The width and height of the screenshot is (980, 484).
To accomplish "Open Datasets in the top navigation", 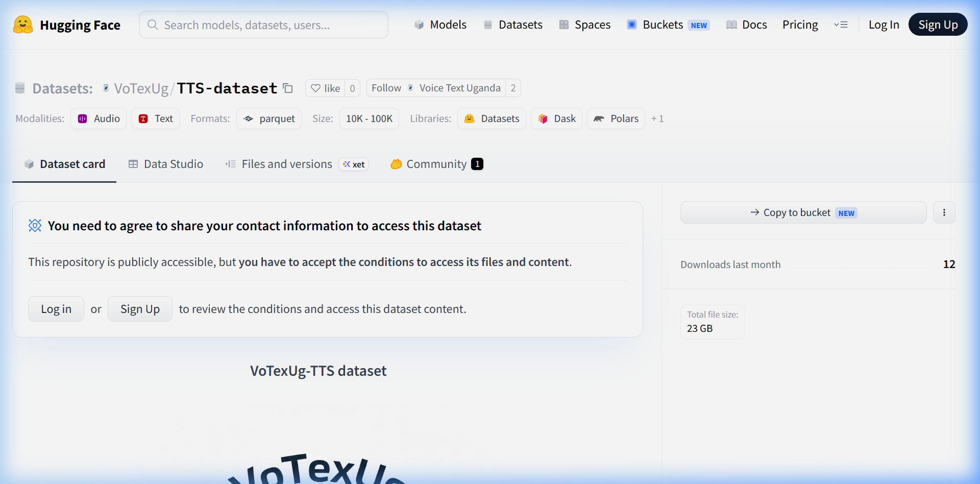I will 513,25.
